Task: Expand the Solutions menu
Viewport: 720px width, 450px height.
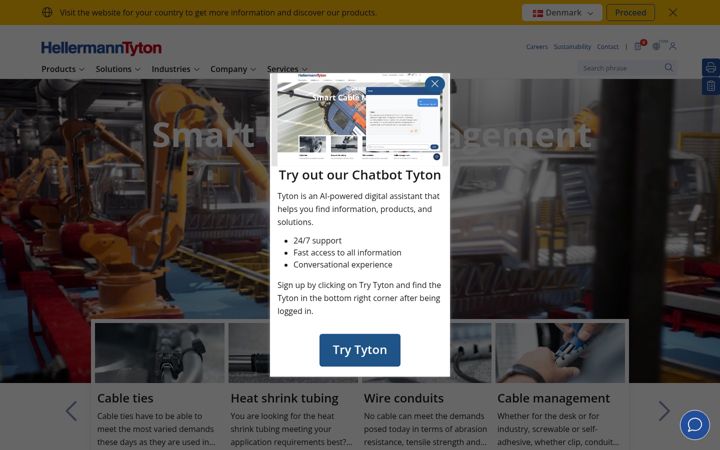Action: tap(118, 69)
